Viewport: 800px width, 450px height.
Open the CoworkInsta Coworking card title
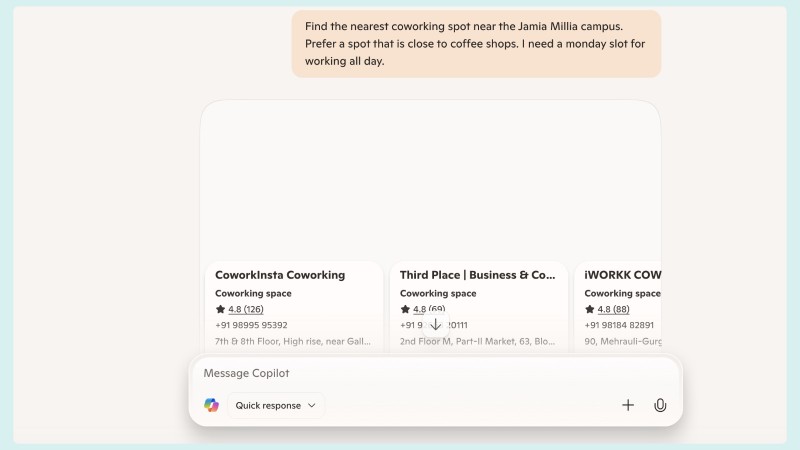[x=280, y=275]
